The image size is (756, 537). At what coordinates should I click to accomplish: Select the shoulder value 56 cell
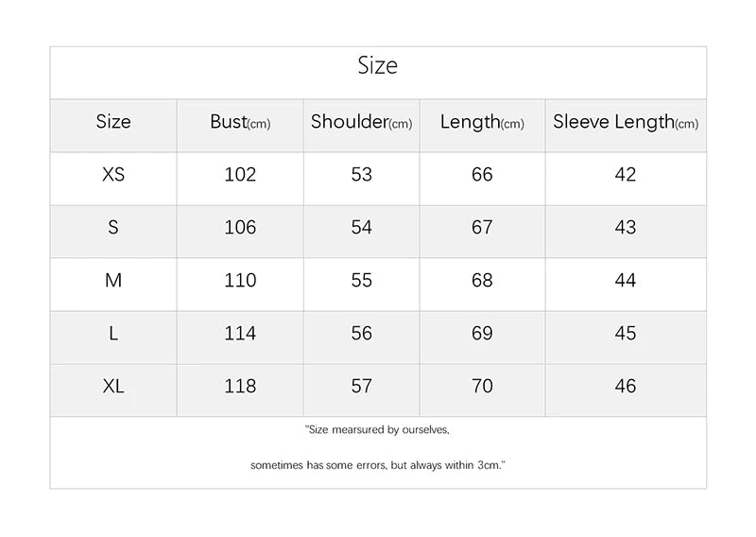(361, 334)
